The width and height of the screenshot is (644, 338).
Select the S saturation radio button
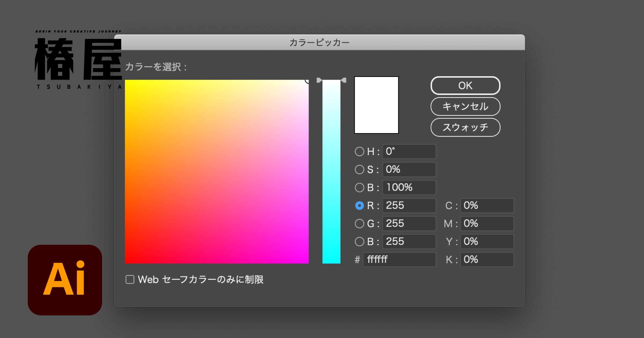coord(359,170)
